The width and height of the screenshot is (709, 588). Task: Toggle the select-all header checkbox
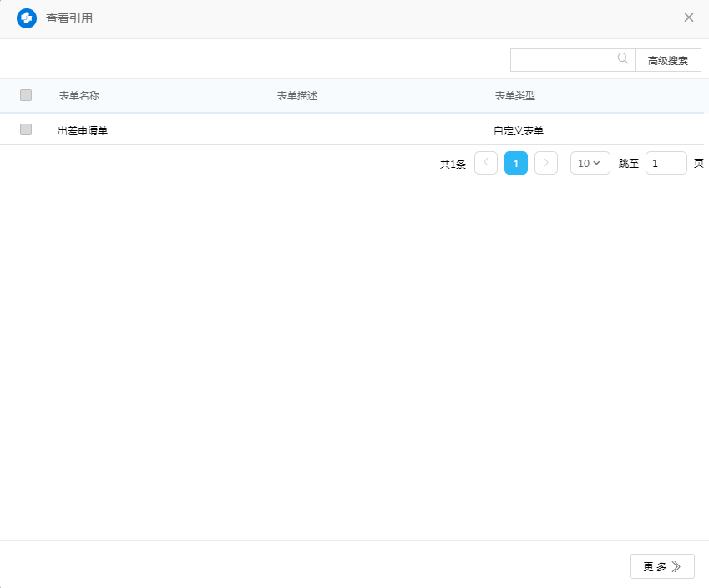pyautogui.click(x=26, y=95)
